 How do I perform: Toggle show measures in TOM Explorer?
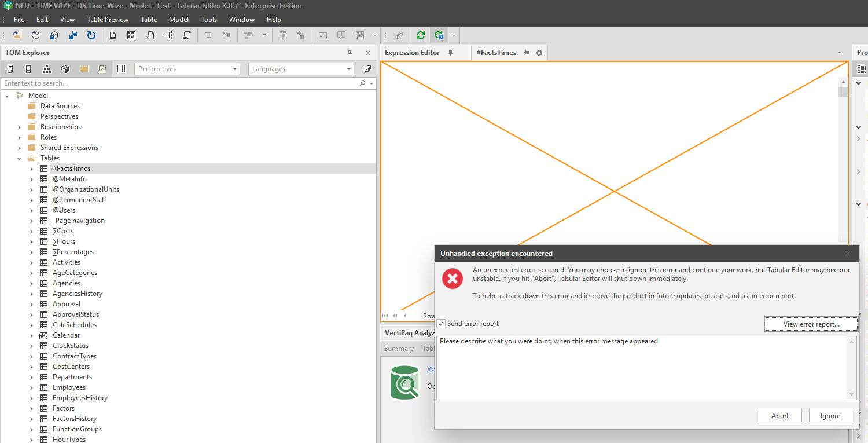pyautogui.click(x=10, y=69)
